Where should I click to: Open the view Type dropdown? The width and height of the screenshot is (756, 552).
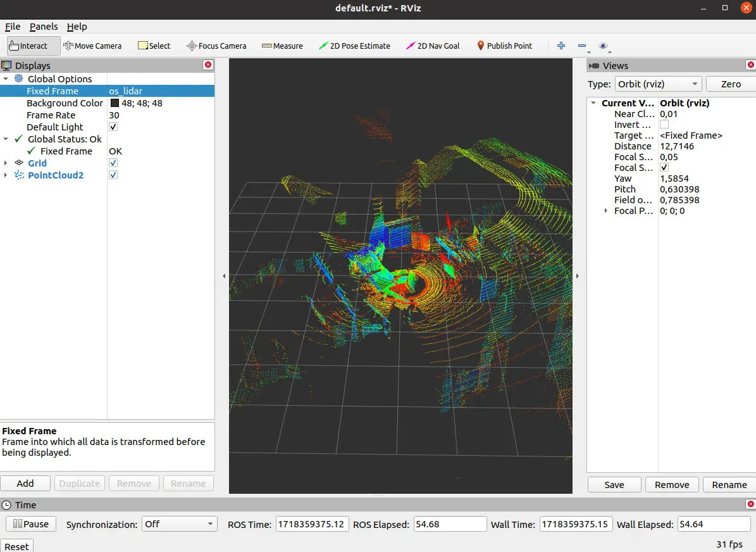658,84
